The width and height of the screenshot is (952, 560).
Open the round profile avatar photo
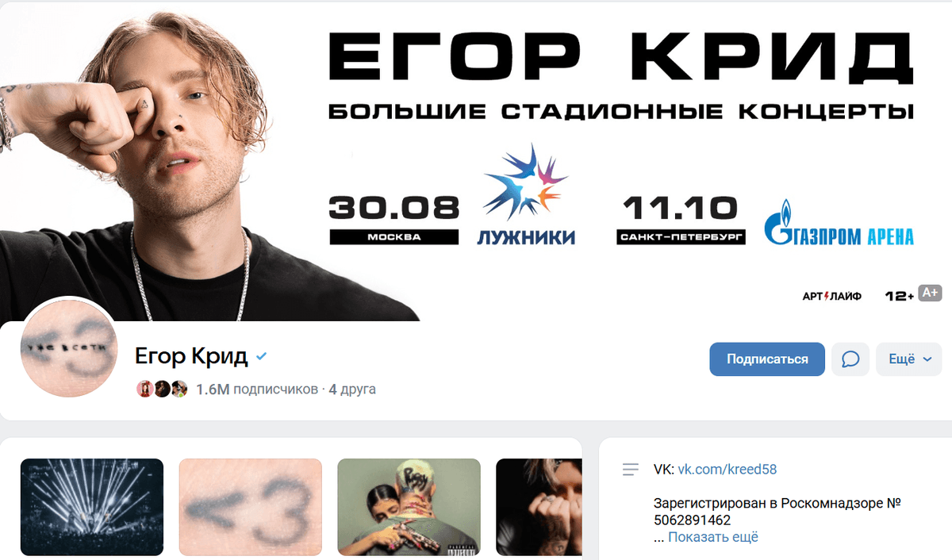[x=69, y=350]
